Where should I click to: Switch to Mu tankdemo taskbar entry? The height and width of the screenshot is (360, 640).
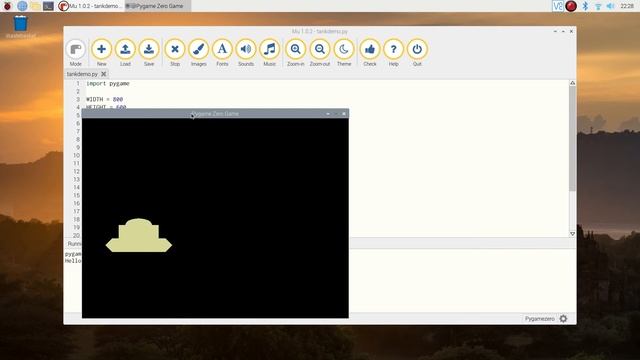click(x=90, y=6)
